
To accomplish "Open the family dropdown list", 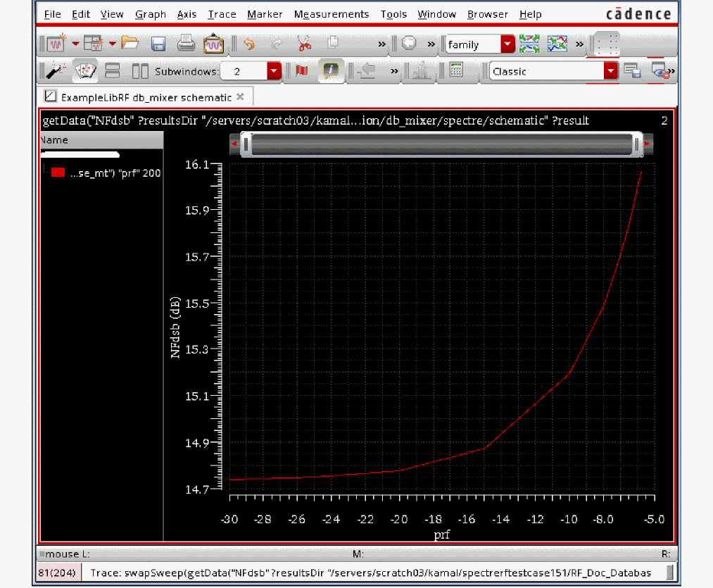I will pyautogui.click(x=507, y=44).
